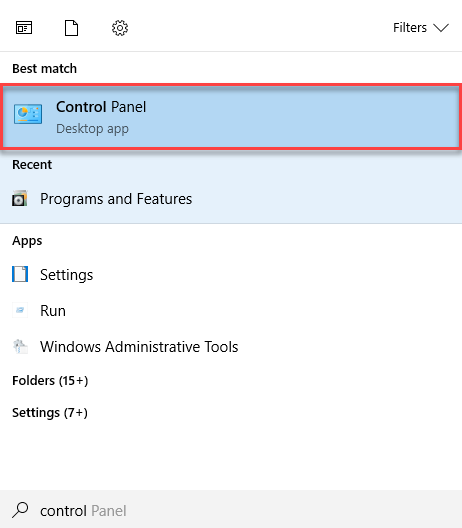Click the magnifying glass search icon

(20, 510)
